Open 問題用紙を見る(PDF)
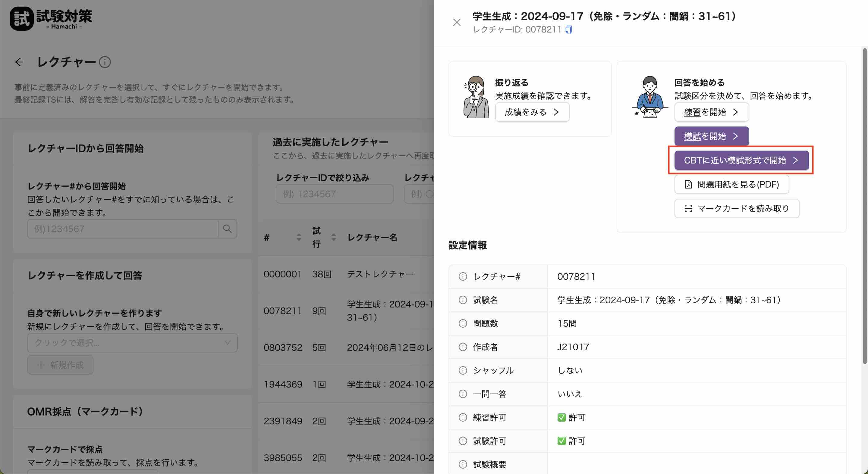Screen dimensions: 868x474 pyautogui.click(x=731, y=185)
